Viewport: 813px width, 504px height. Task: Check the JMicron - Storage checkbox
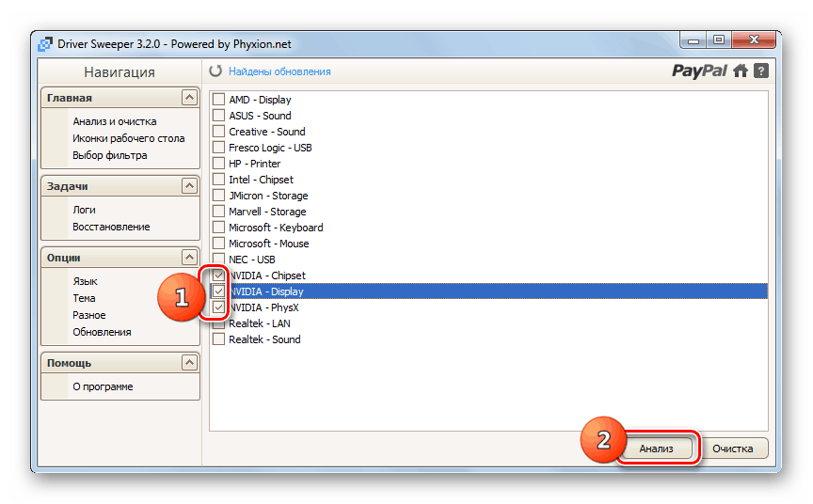[219, 196]
